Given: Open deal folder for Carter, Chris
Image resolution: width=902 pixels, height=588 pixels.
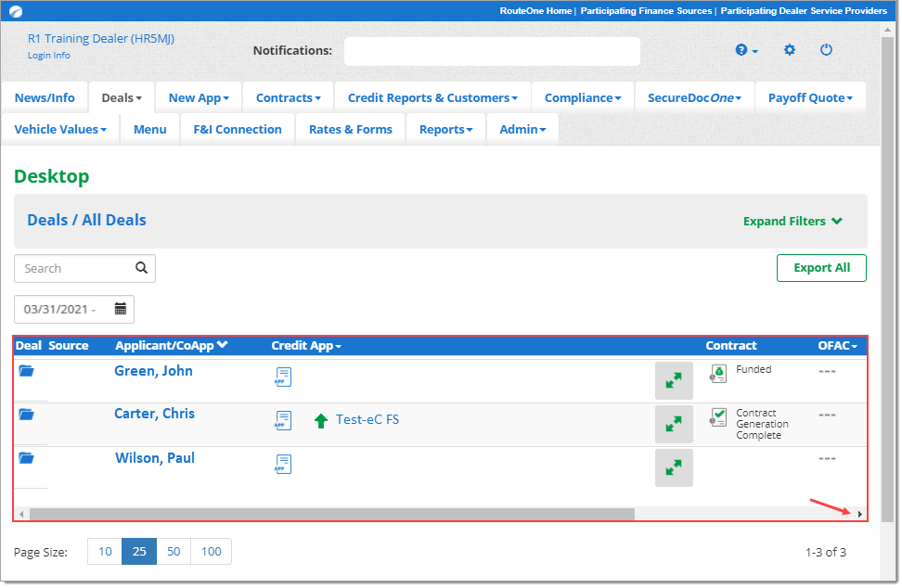Looking at the screenshot, I should click(27, 414).
